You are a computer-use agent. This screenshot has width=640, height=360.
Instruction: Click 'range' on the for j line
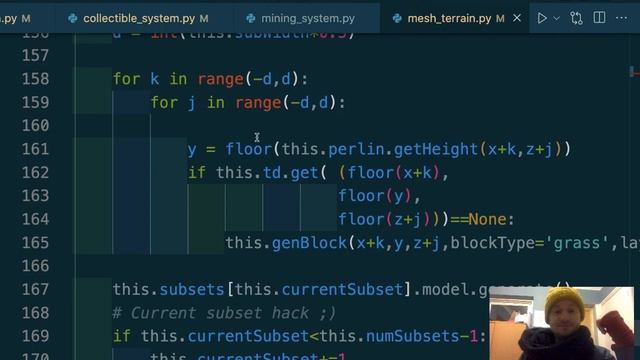point(258,102)
